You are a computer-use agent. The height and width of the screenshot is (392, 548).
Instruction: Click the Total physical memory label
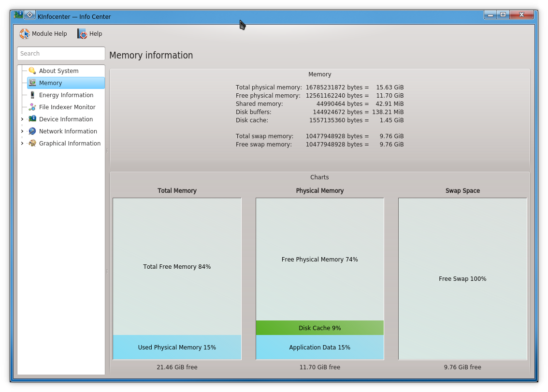tap(268, 87)
